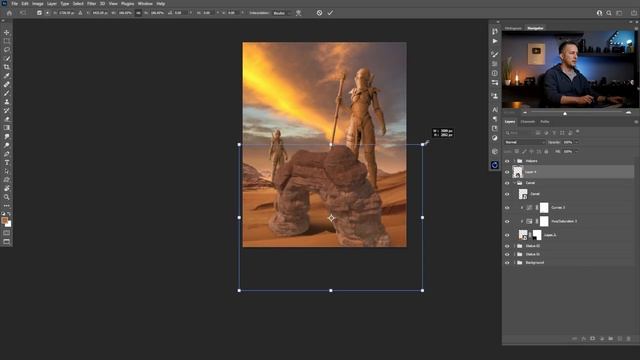
Task: Toggle Quick Mask mode icon
Action: pyautogui.click(x=7, y=233)
